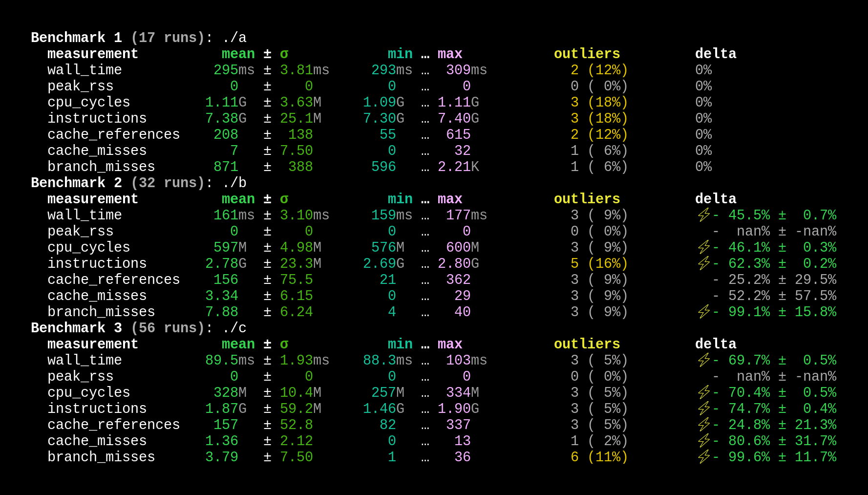
Task: Click the lightning icon beside cache_references -24.8% delta
Action: 704,425
